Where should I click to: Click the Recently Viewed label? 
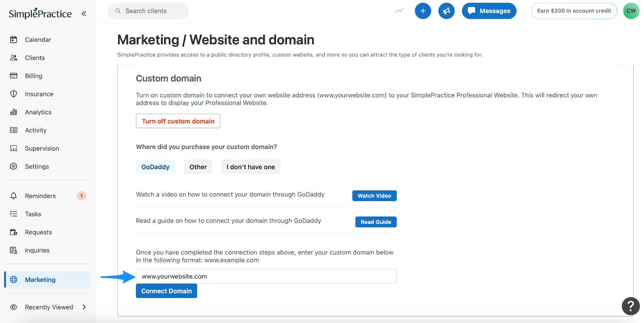coord(49,307)
